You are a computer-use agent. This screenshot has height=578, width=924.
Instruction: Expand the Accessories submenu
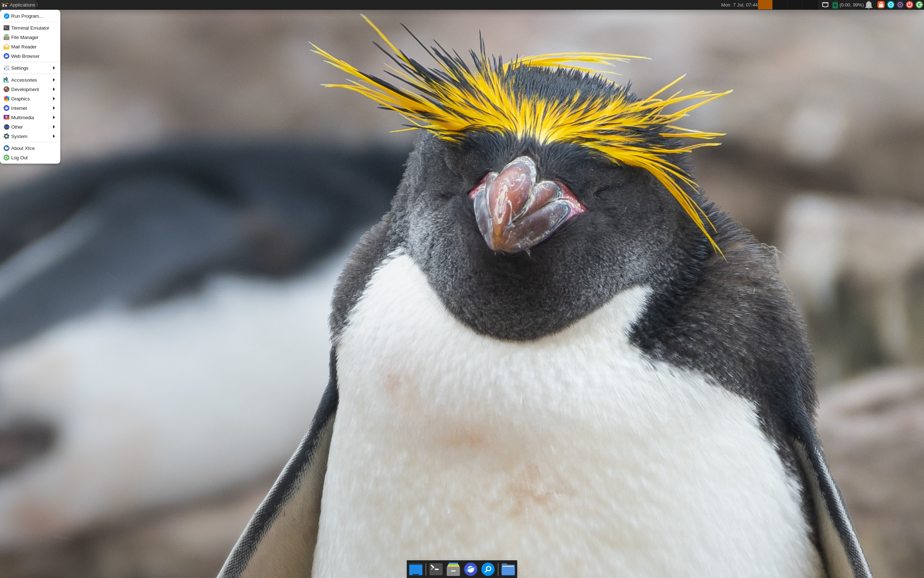30,80
